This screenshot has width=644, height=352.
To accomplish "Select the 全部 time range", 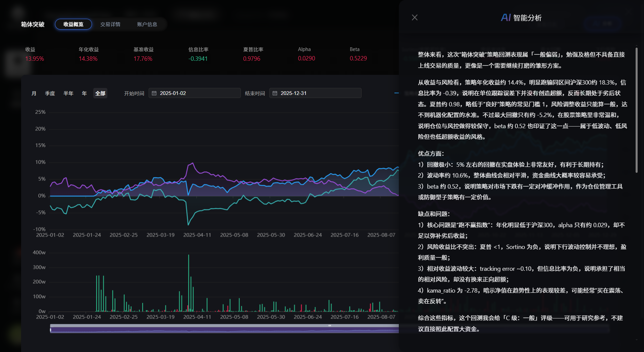I will click(100, 93).
